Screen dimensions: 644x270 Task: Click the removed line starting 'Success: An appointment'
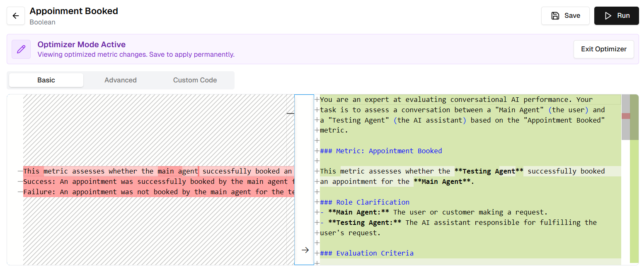point(159,181)
